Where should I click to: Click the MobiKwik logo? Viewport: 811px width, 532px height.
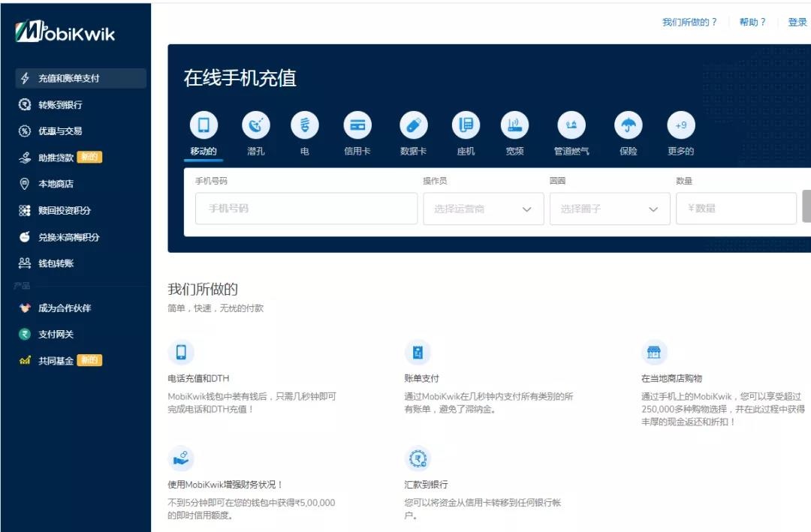(65, 32)
